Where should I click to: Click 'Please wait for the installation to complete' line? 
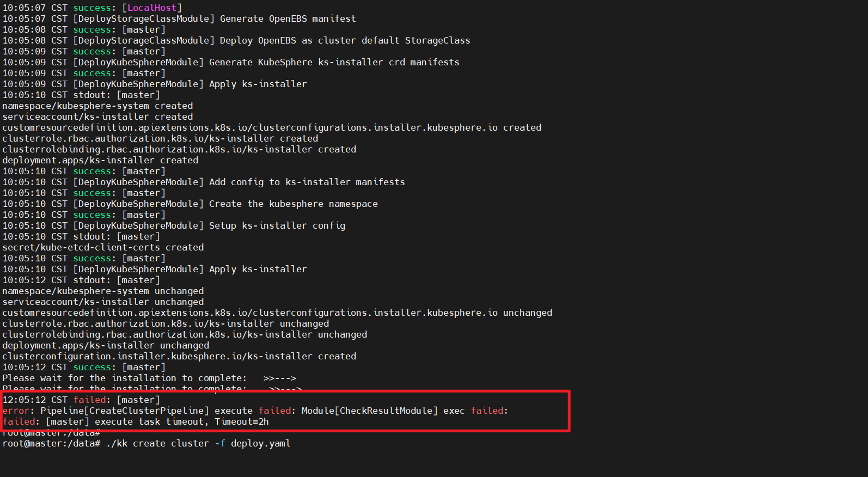149,378
